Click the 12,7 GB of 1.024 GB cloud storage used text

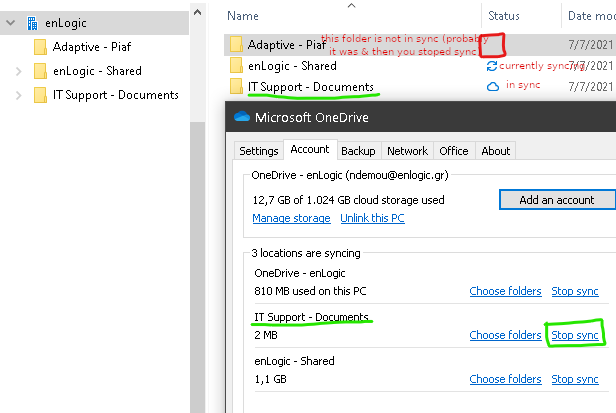point(348,200)
